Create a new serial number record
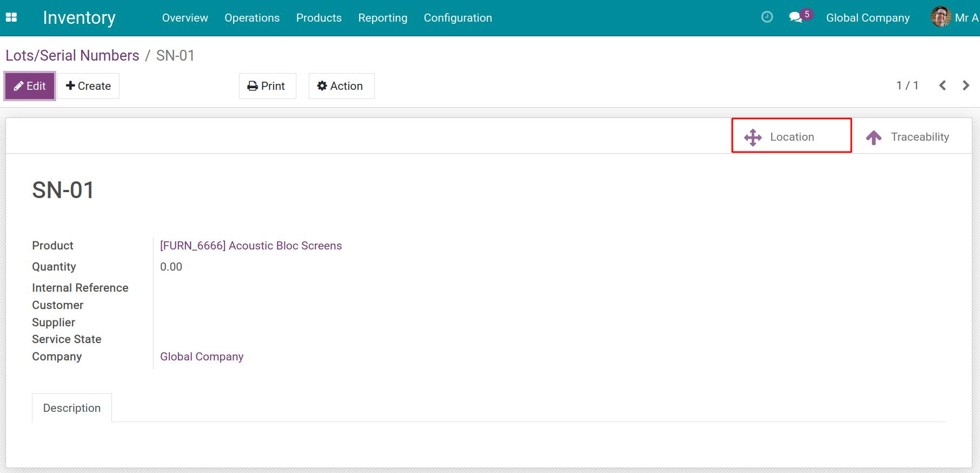This screenshot has height=473, width=980. [x=89, y=86]
